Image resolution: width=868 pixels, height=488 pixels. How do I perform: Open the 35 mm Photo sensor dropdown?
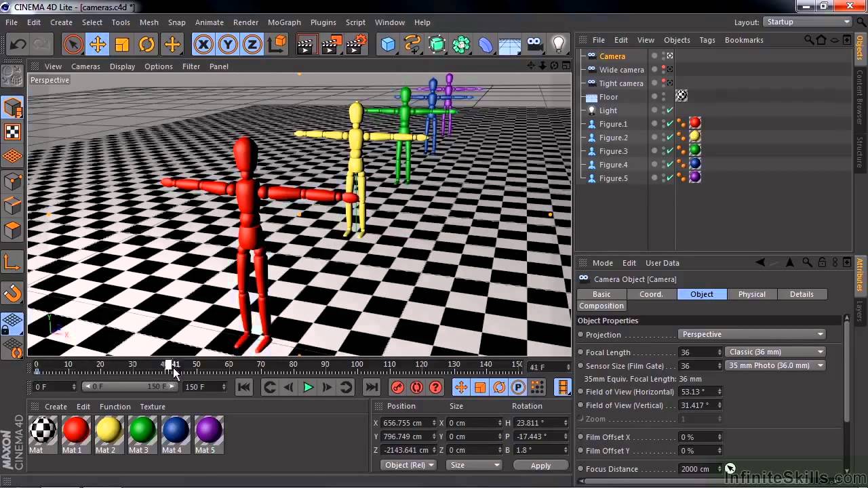point(775,365)
